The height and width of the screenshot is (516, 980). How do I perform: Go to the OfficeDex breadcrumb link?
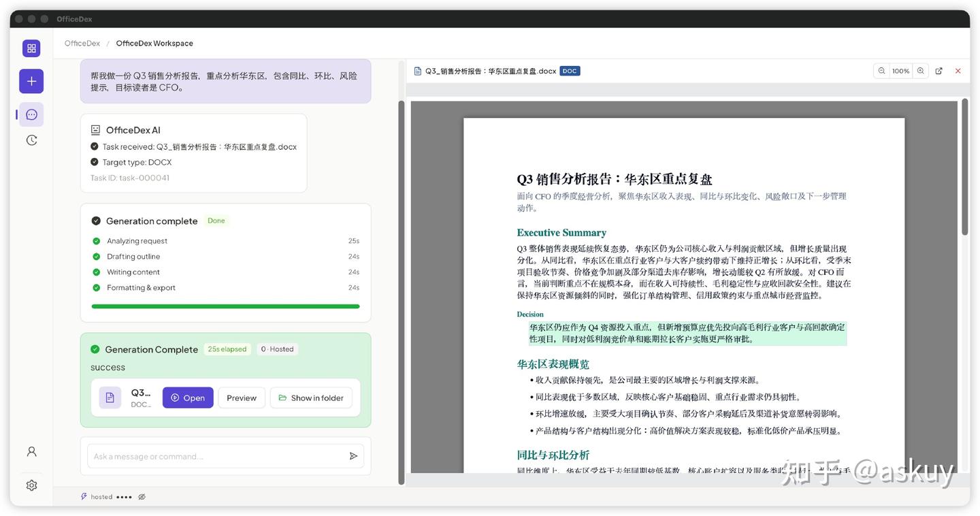(x=82, y=43)
